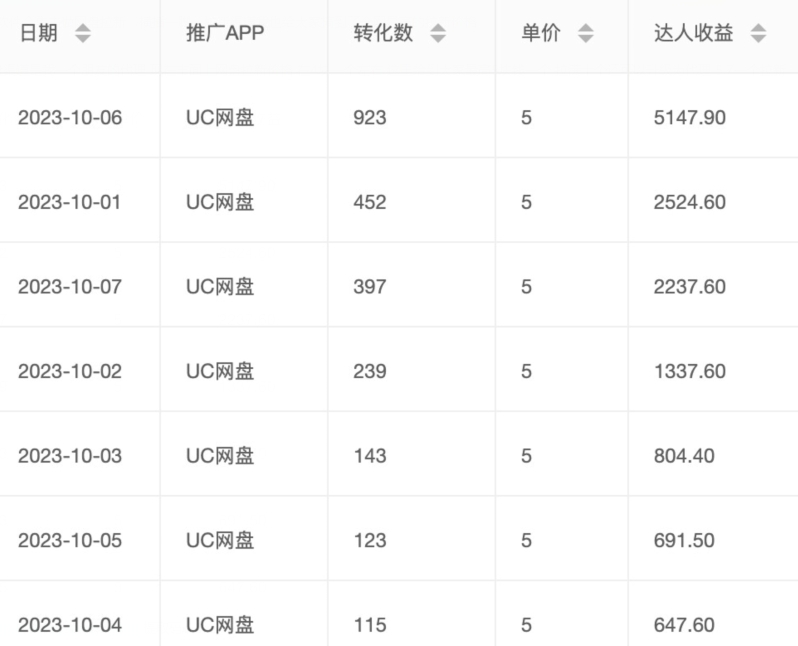
Task: Sort the table by 日期 column
Action: (83, 34)
